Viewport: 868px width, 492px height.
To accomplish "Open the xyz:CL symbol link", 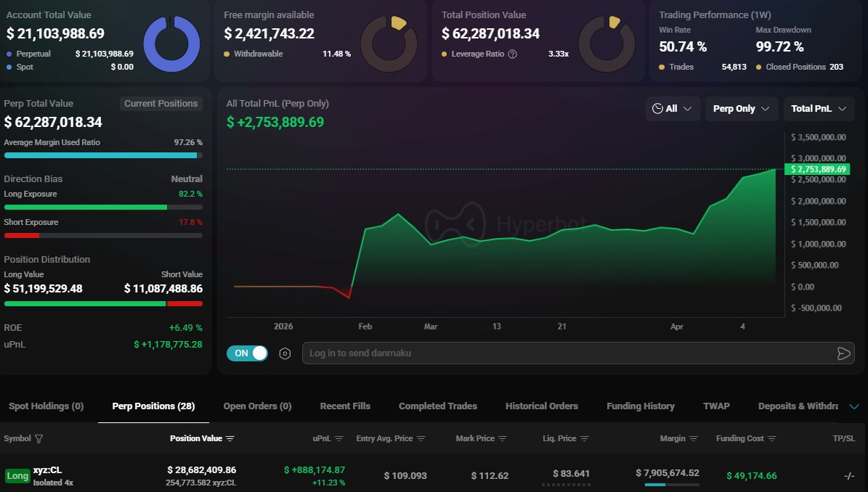I will pos(48,470).
